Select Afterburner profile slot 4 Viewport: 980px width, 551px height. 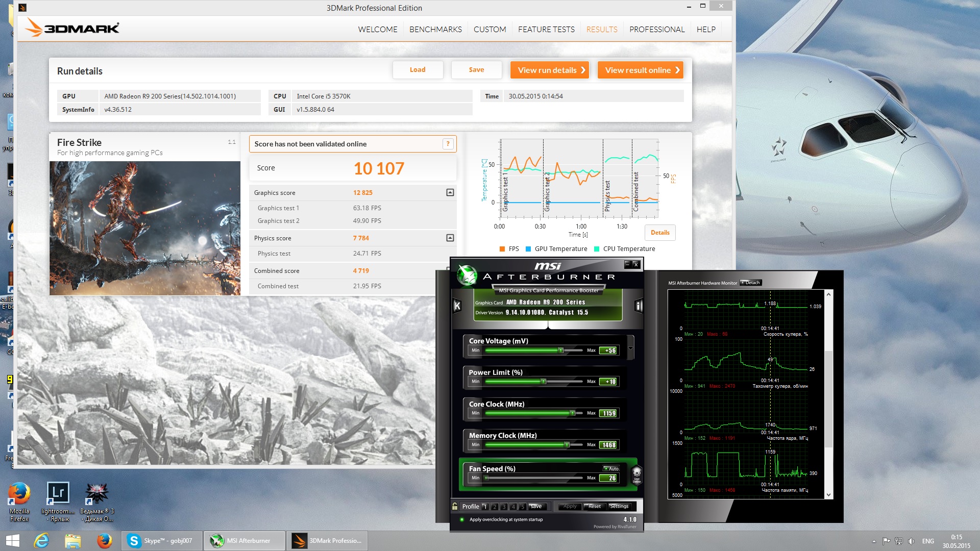(x=513, y=507)
